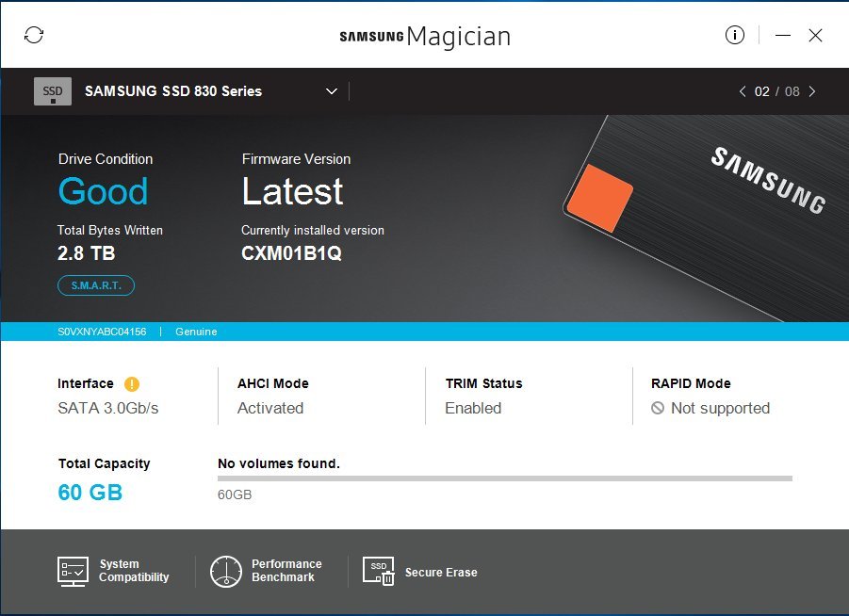Click the SSD drive icon

coord(53,91)
